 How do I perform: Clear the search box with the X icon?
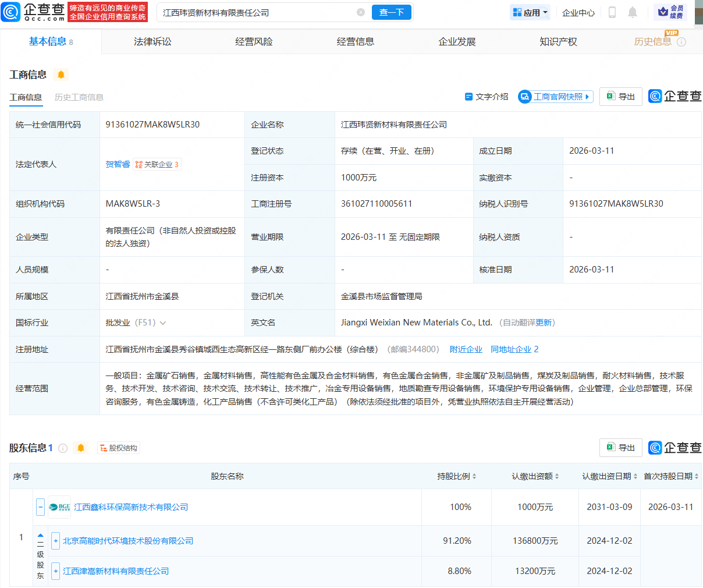coord(361,12)
